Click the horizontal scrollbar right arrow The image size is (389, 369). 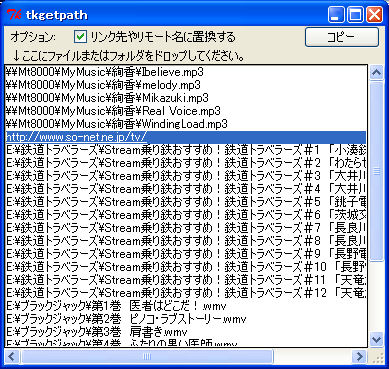pos(359,357)
